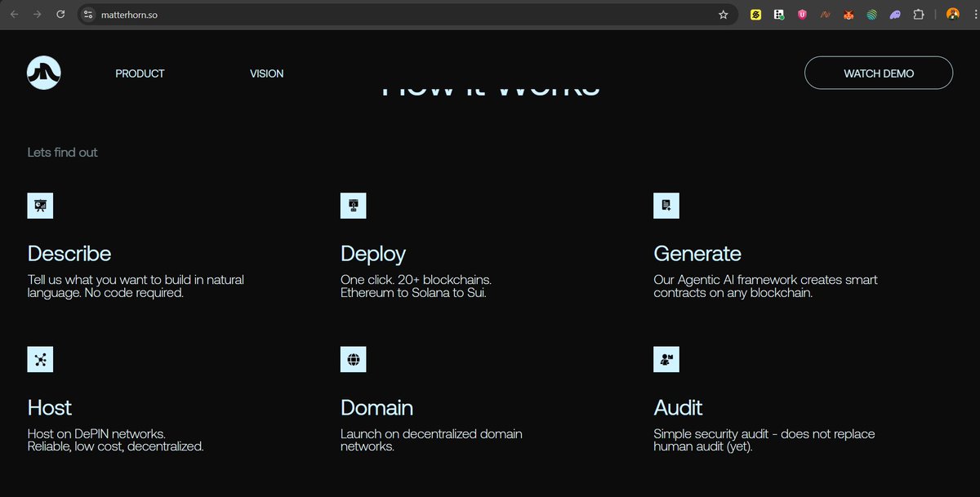The height and width of the screenshot is (497, 980).
Task: Open the pink shield U extension
Action: point(802,15)
